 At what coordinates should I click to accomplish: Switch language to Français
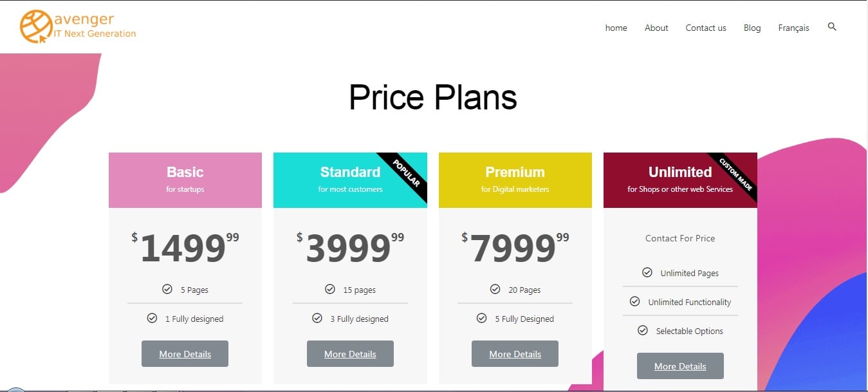tap(793, 28)
